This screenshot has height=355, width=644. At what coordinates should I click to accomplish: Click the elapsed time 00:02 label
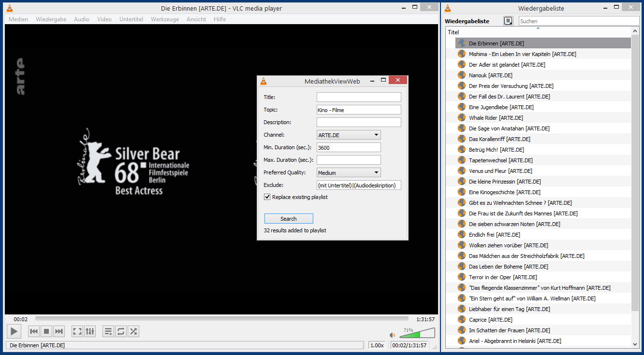21,319
